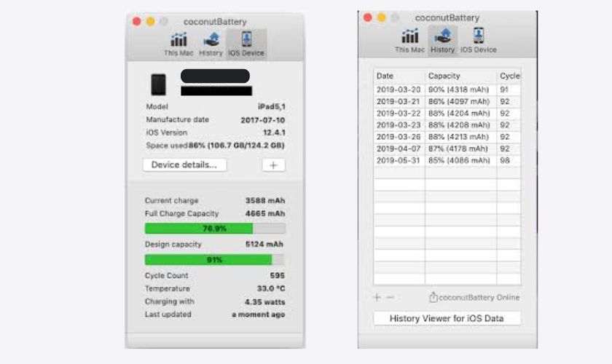612x364 pixels.
Task: Click capacity cell 90% (4318 mAh)
Action: 458,90
